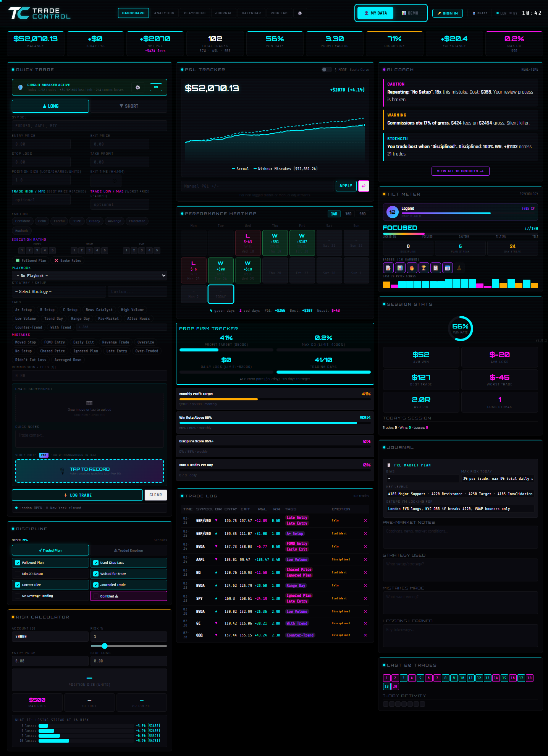
Task: Open the document-edit badge in Tilt Meter
Action: click(388, 268)
